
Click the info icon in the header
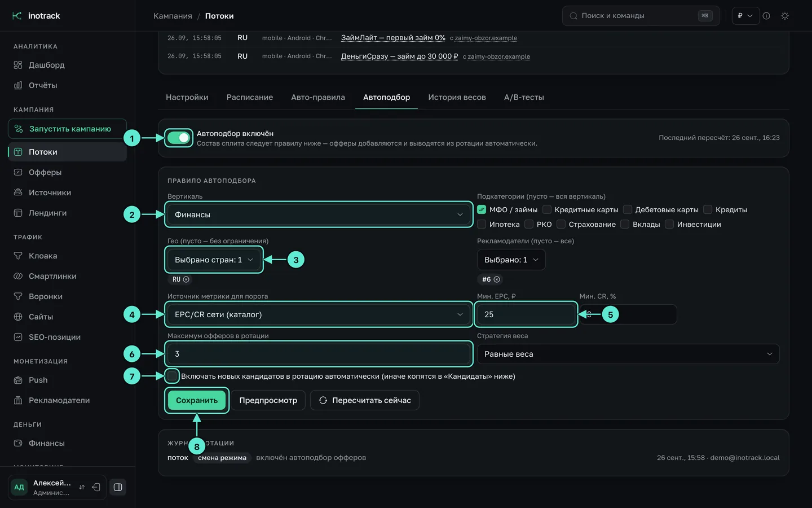point(766,16)
